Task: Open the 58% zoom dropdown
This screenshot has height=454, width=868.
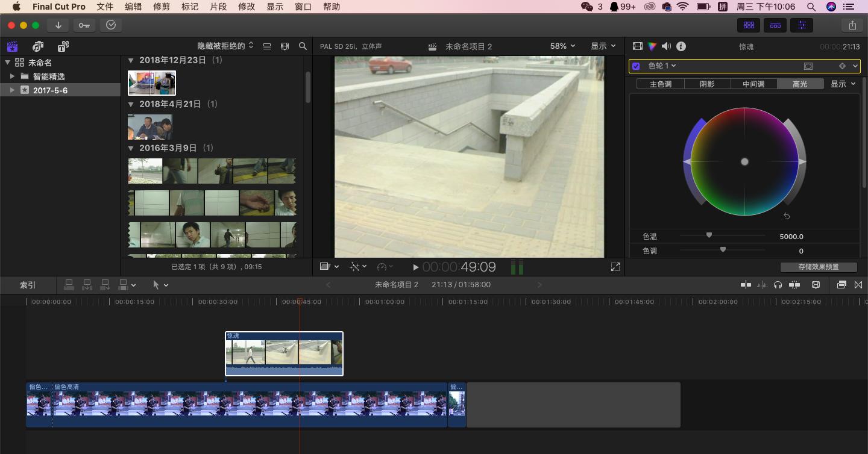Action: tap(562, 46)
